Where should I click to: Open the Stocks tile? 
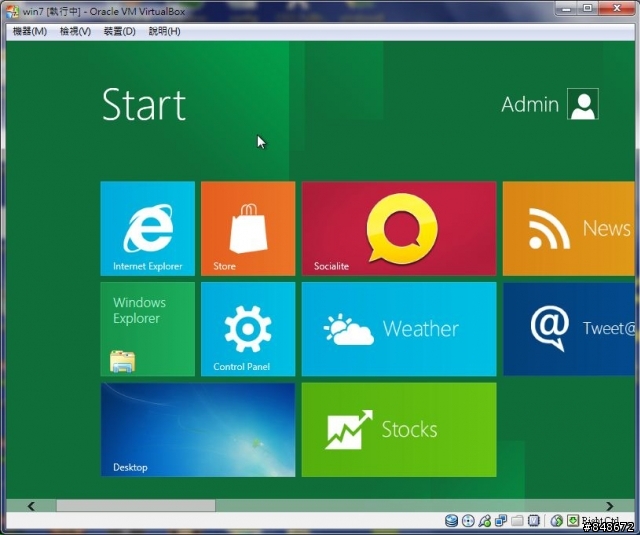399,430
